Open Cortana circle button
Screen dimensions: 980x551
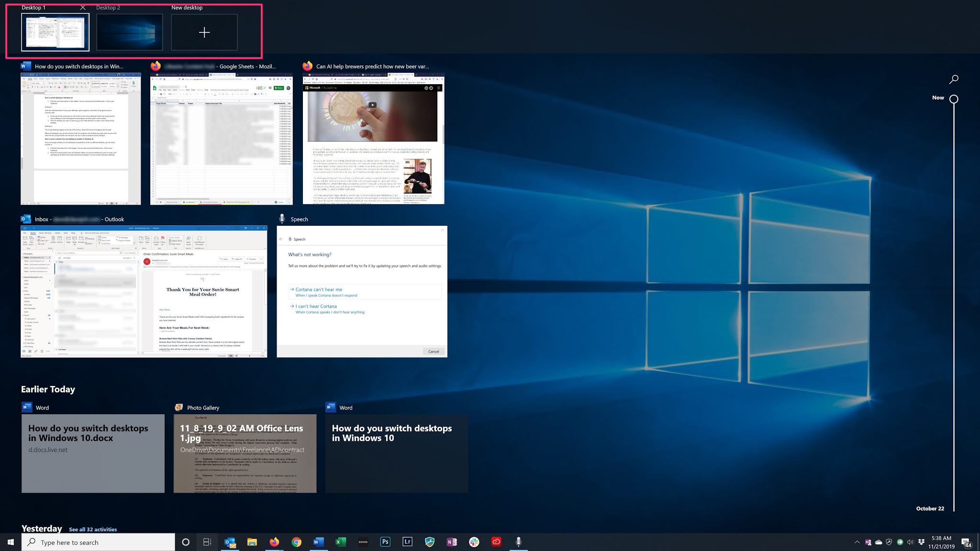pos(186,542)
